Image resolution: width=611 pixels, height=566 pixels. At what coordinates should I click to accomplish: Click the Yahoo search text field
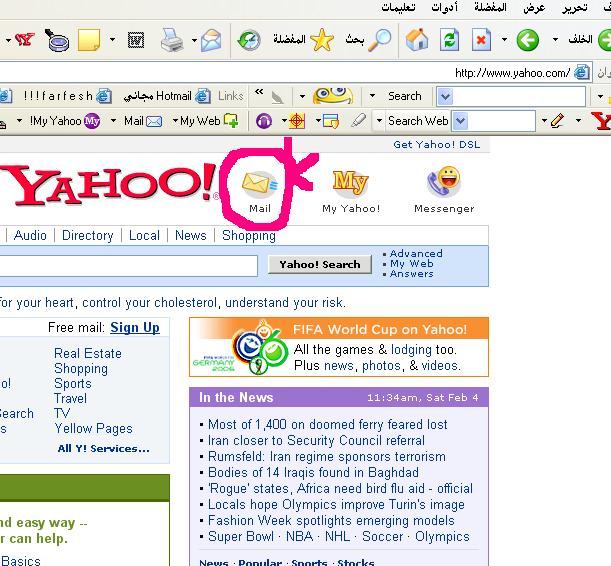click(x=129, y=266)
